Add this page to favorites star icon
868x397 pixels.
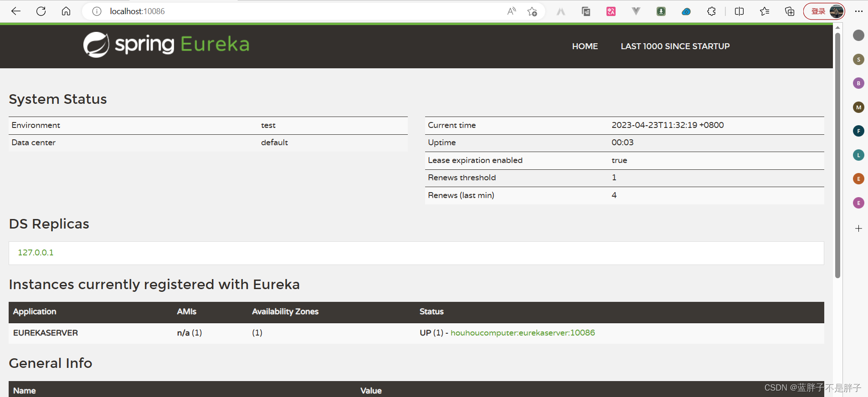coord(532,11)
